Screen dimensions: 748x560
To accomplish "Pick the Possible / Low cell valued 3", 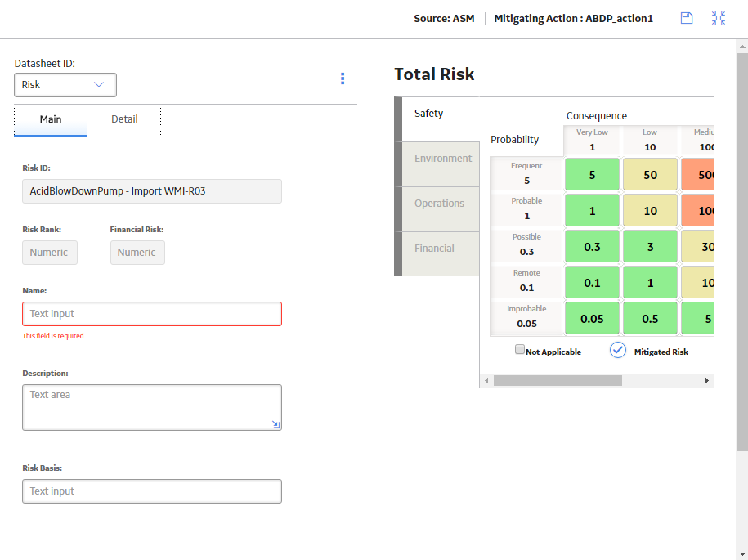I will (650, 247).
